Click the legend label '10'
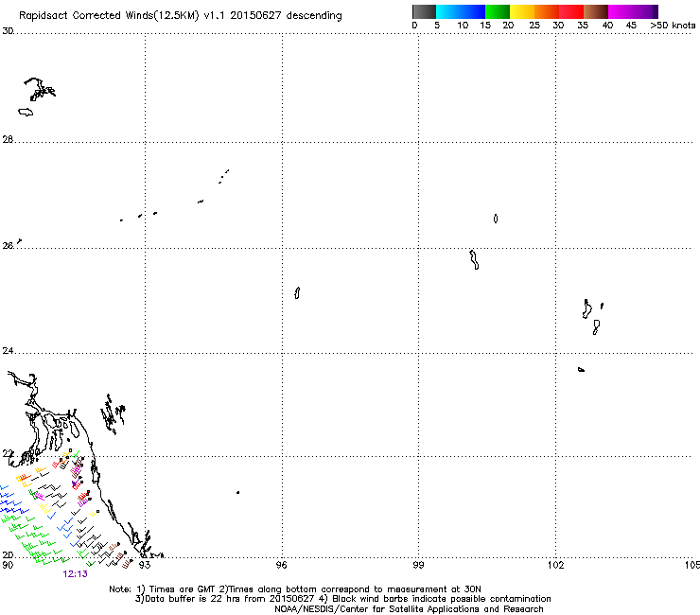700x615 pixels. click(x=463, y=25)
